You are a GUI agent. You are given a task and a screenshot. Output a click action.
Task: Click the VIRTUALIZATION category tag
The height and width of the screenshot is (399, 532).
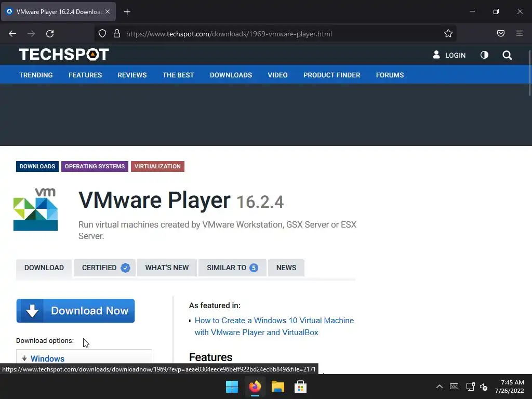point(157,166)
